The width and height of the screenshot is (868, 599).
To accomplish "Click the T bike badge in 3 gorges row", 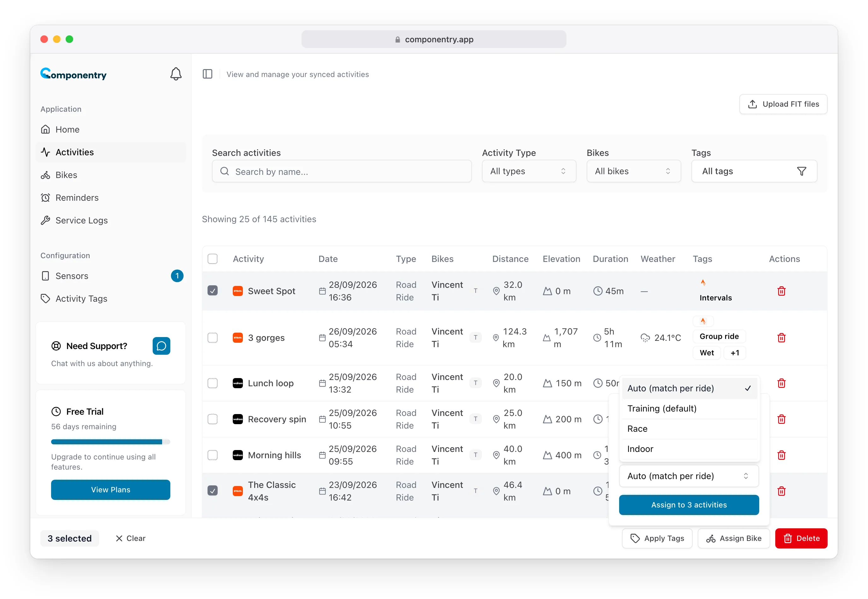I will (476, 337).
